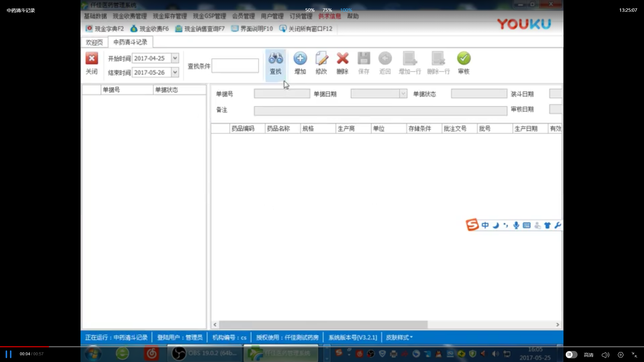Click 关闭所有窗口F12 toolbar shortcut
The width and height of the screenshot is (644, 362).
click(306, 29)
